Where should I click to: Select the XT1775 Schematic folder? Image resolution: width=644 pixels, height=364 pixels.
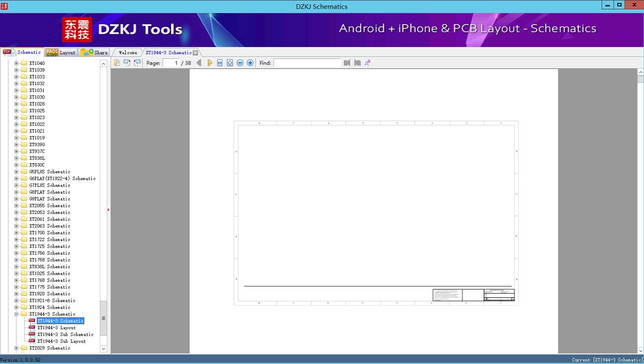[x=50, y=287]
